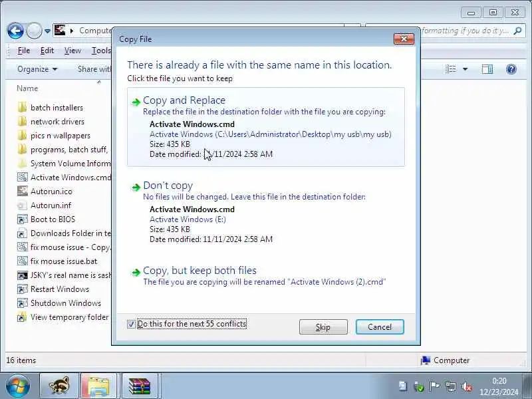Toggle Do this for next 55 conflicts checkbox

(131, 324)
